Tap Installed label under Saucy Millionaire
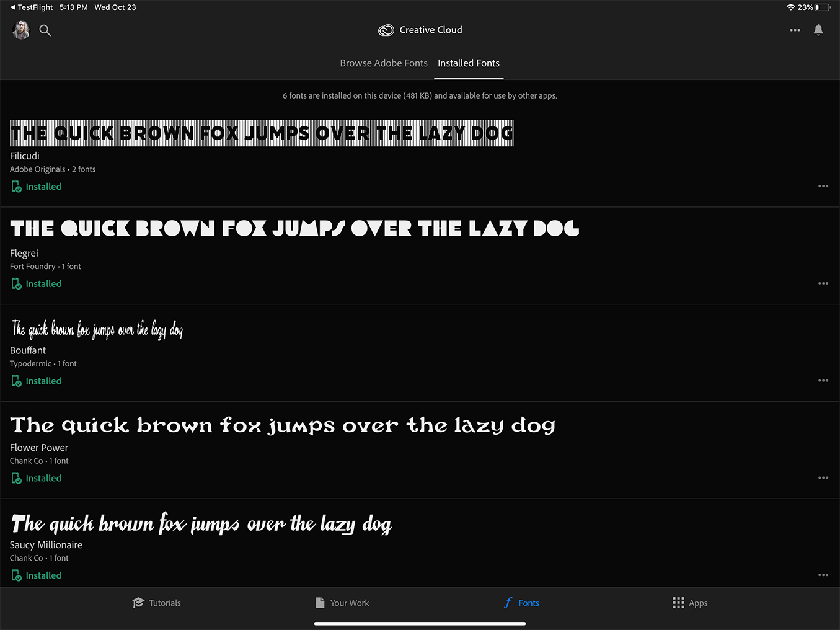 (43, 576)
